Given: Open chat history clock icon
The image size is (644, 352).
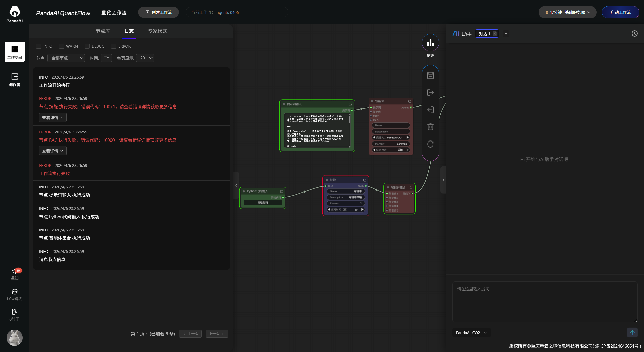Looking at the screenshot, I should (634, 34).
